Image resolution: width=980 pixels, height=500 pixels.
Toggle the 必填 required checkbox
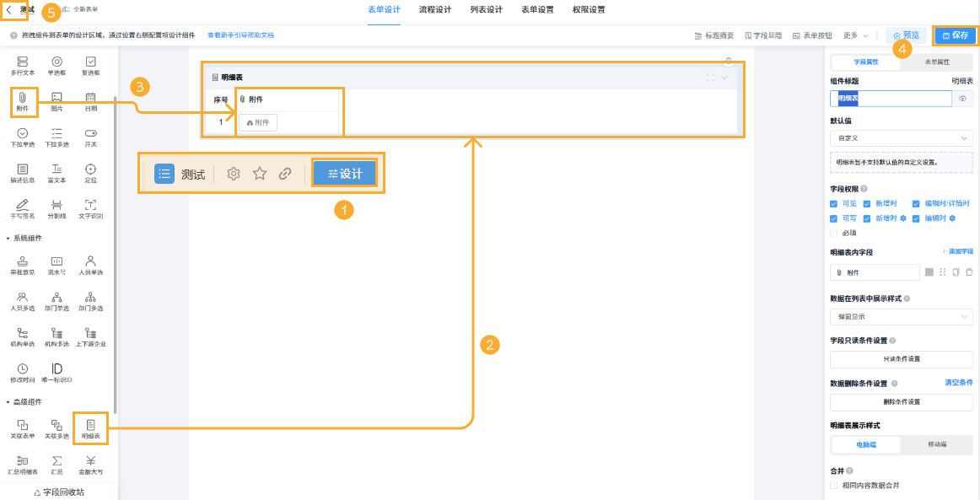pyautogui.click(x=834, y=233)
